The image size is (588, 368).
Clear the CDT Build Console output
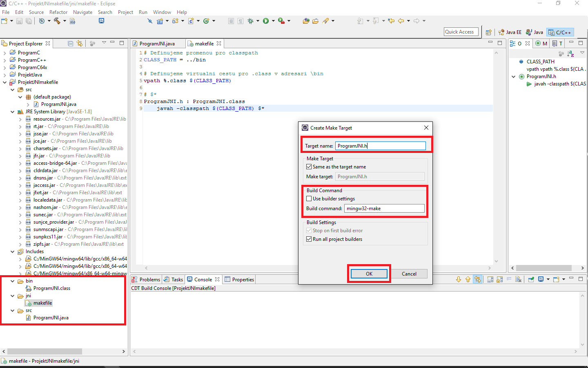coord(518,279)
